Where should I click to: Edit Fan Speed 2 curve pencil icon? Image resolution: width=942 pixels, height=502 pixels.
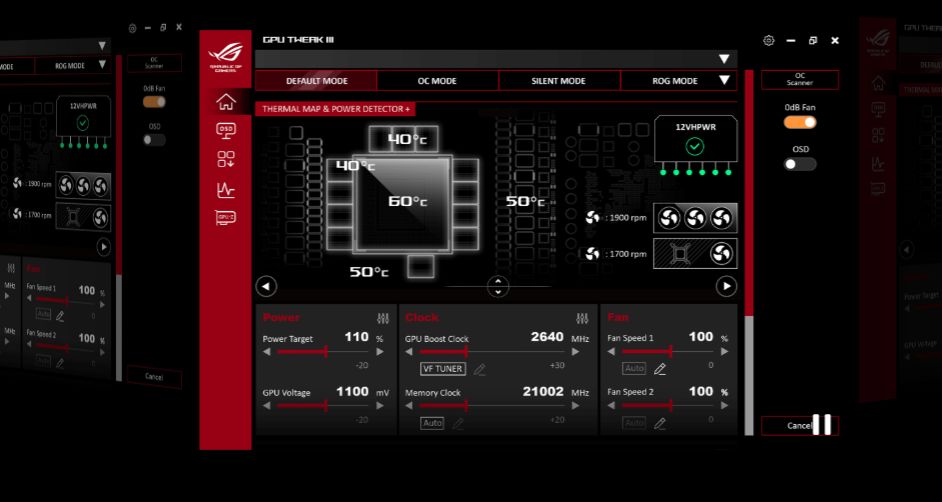tap(660, 424)
